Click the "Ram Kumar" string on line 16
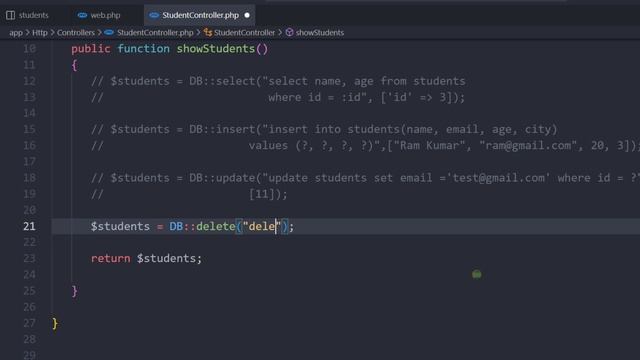 (430, 145)
